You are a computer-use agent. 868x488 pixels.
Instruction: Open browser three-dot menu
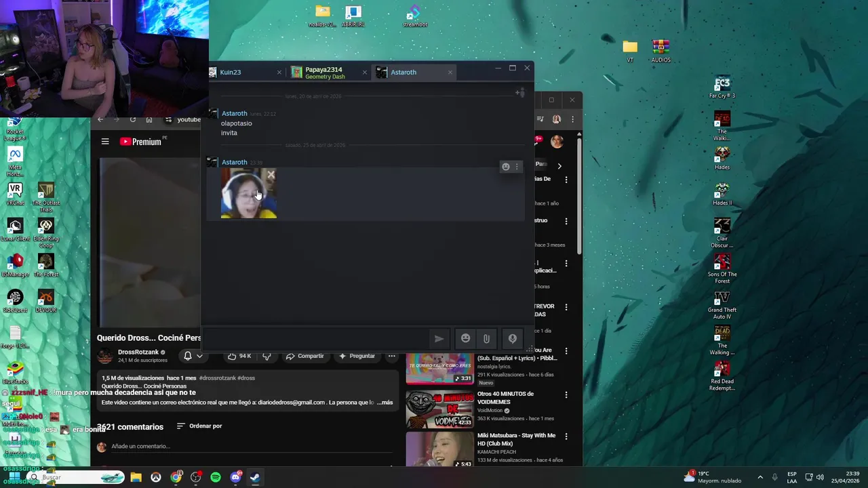pos(573,119)
